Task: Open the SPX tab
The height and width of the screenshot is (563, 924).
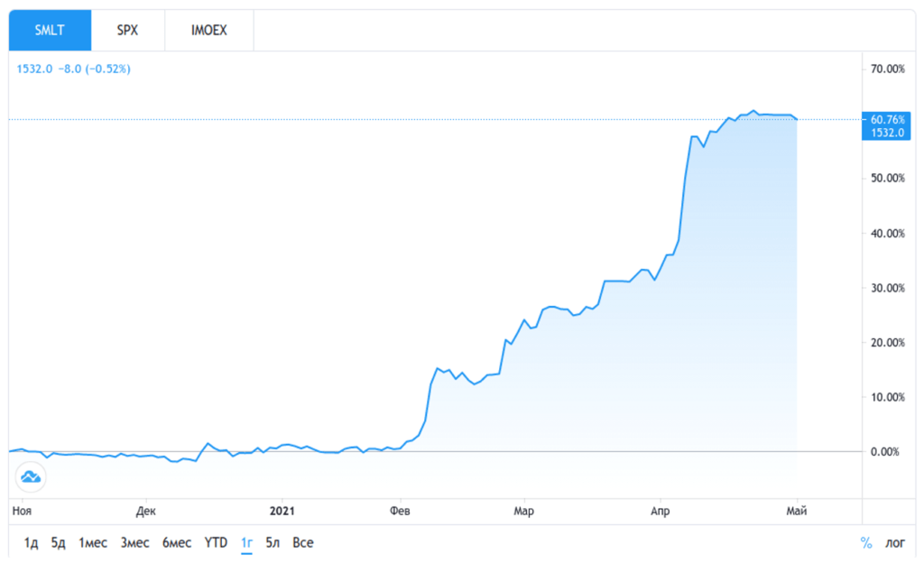Action: pos(127,30)
